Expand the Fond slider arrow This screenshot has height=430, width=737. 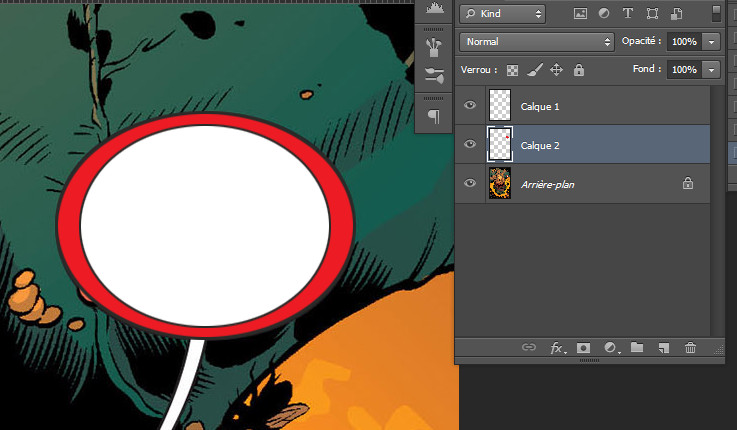[711, 70]
